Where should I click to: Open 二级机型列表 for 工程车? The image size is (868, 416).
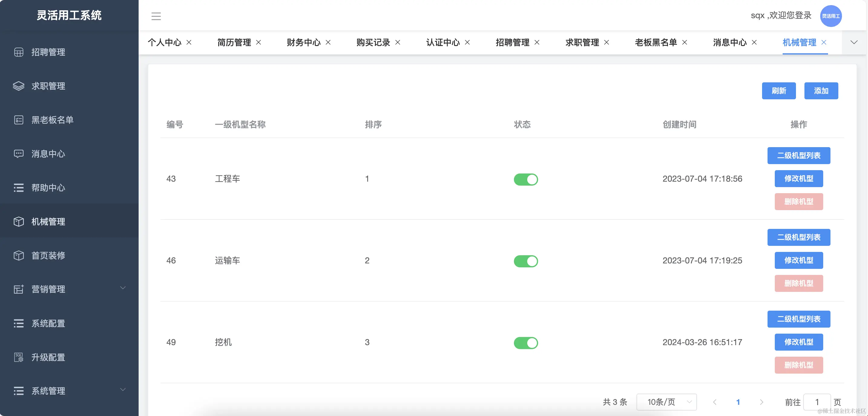[x=799, y=155]
